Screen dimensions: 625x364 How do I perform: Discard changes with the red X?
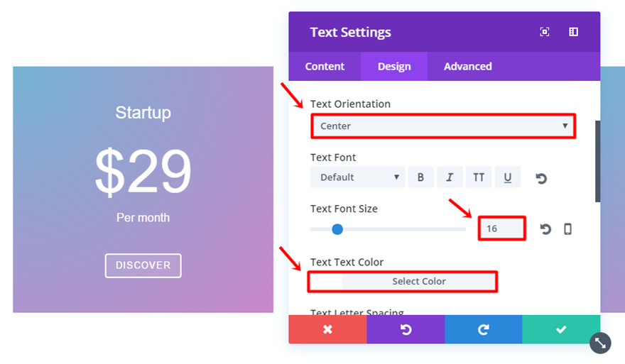pos(327,329)
